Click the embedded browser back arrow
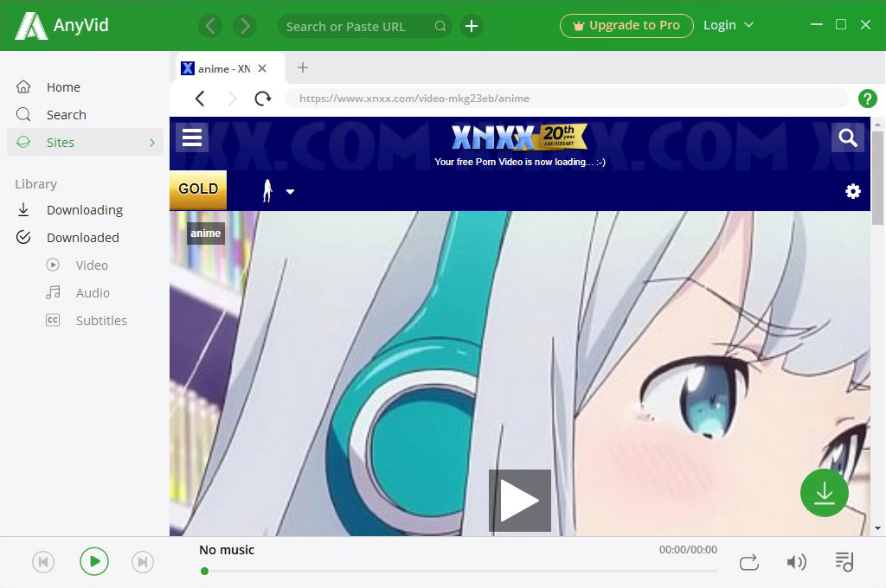This screenshot has width=886, height=588. 200,99
